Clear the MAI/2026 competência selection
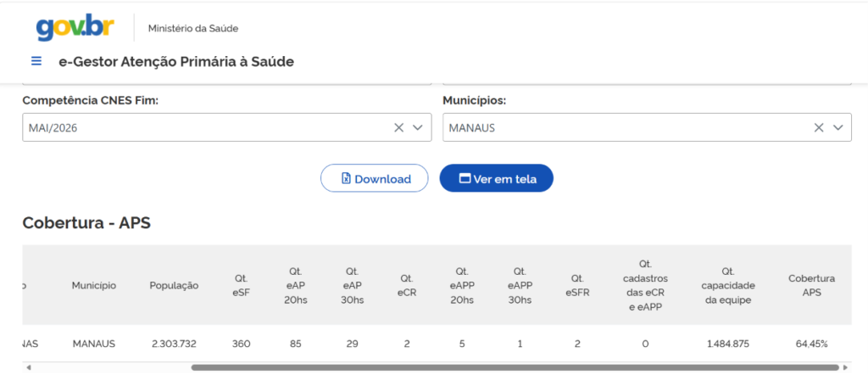This screenshot has width=868, height=375. [x=398, y=128]
